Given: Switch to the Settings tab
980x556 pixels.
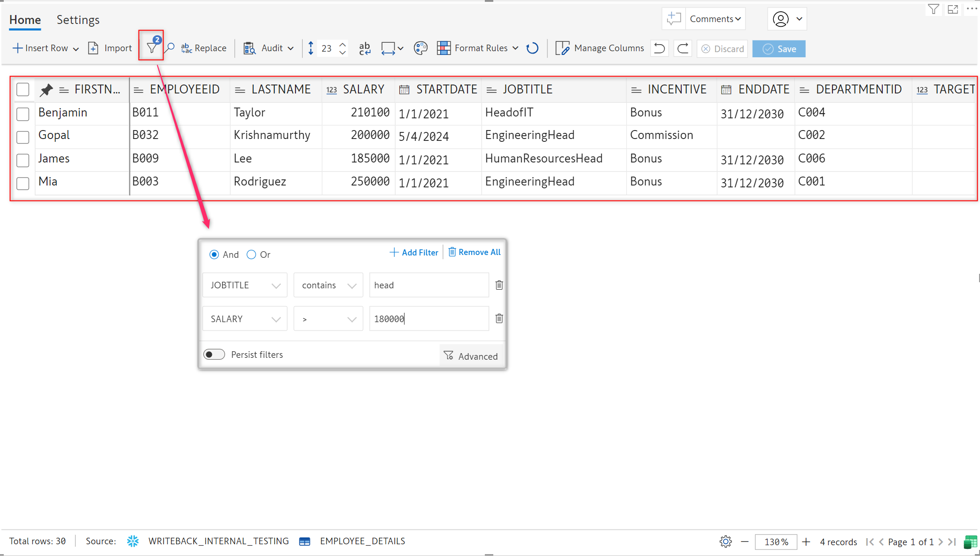Looking at the screenshot, I should point(78,20).
